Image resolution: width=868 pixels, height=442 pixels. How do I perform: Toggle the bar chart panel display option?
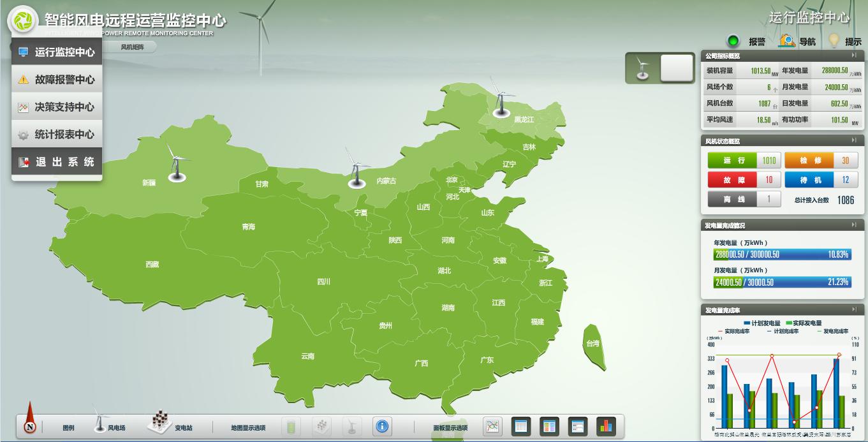tap(606, 426)
